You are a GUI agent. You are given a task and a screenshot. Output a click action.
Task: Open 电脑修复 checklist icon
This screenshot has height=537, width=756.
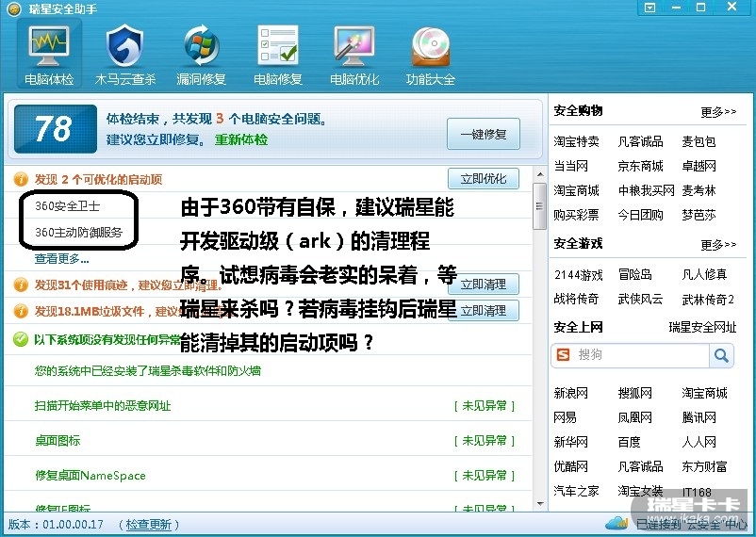278,46
